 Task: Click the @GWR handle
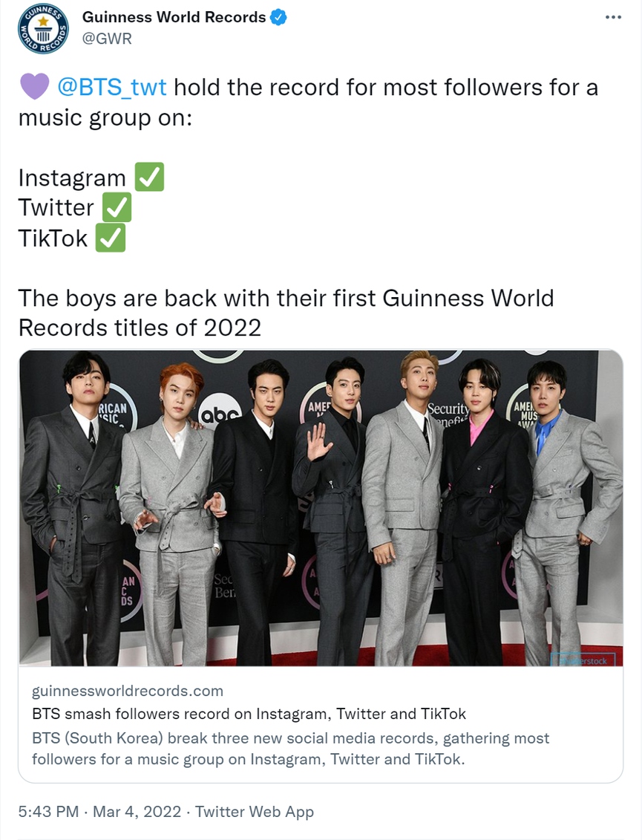(107, 39)
